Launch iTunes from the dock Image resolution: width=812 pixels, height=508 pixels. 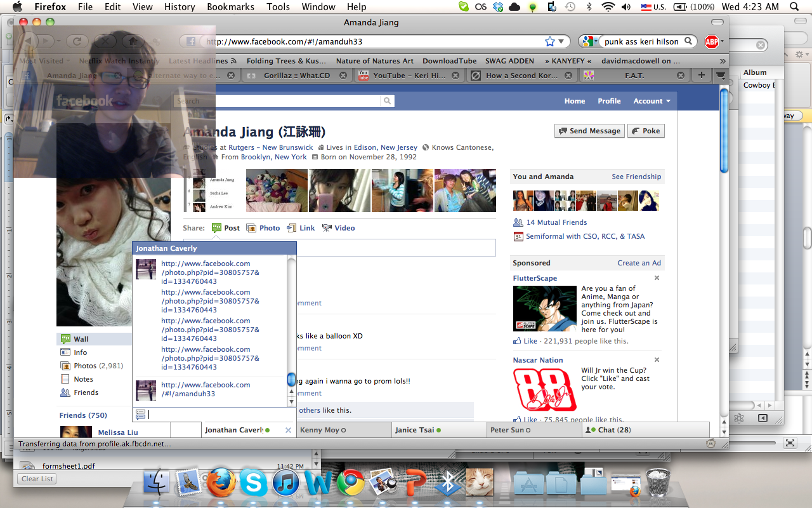tap(286, 483)
